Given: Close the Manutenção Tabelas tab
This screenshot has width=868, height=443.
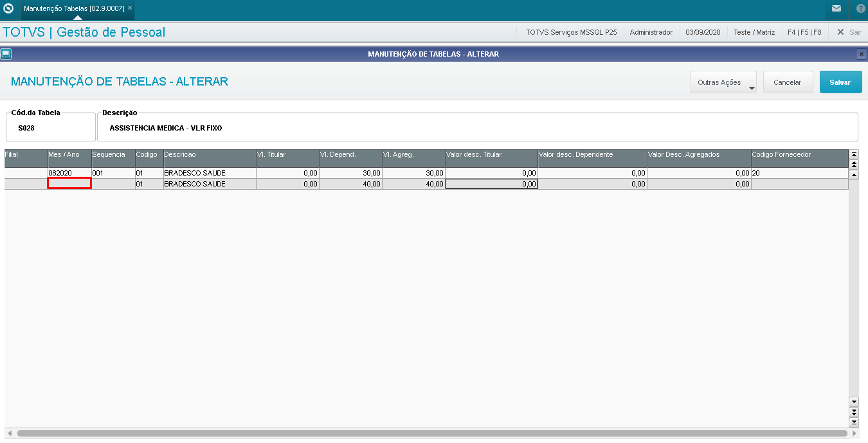Looking at the screenshot, I should point(130,8).
